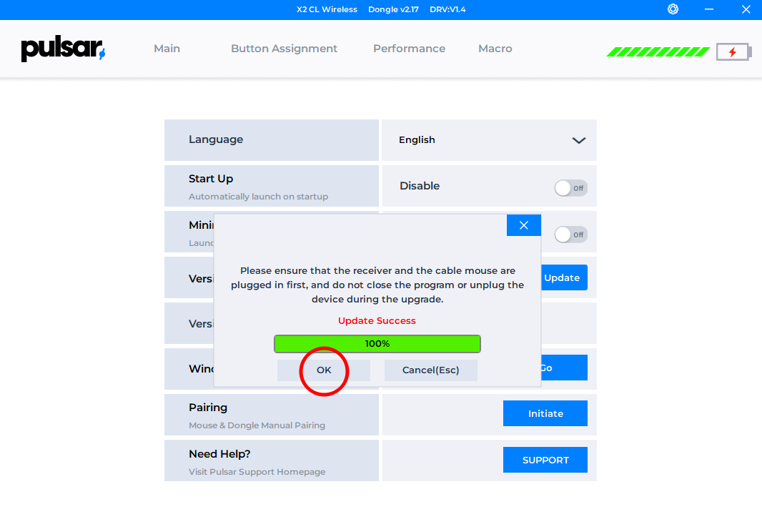
Task: Click the Go button behind dialog
Action: tap(564, 368)
